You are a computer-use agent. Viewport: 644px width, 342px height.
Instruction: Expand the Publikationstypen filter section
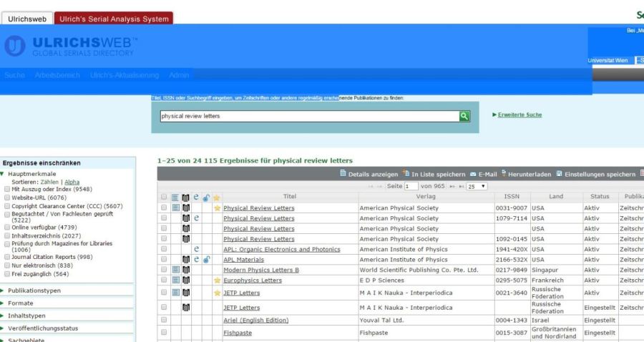(34, 290)
